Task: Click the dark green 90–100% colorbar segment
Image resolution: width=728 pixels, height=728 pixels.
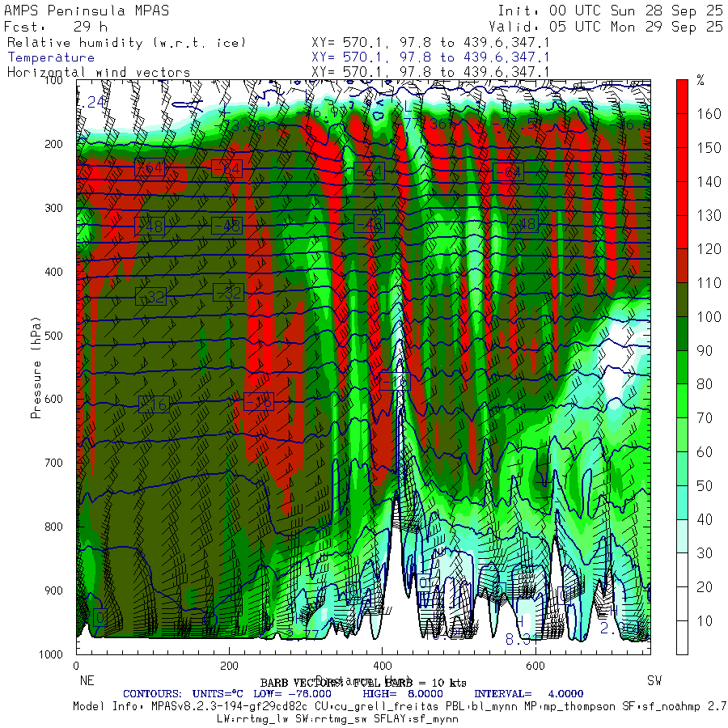Action: pyautogui.click(x=682, y=333)
